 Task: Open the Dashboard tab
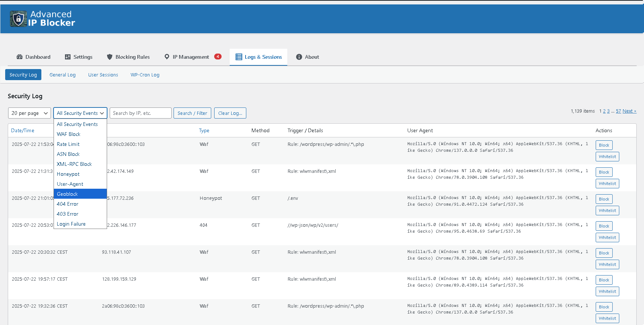[34, 57]
